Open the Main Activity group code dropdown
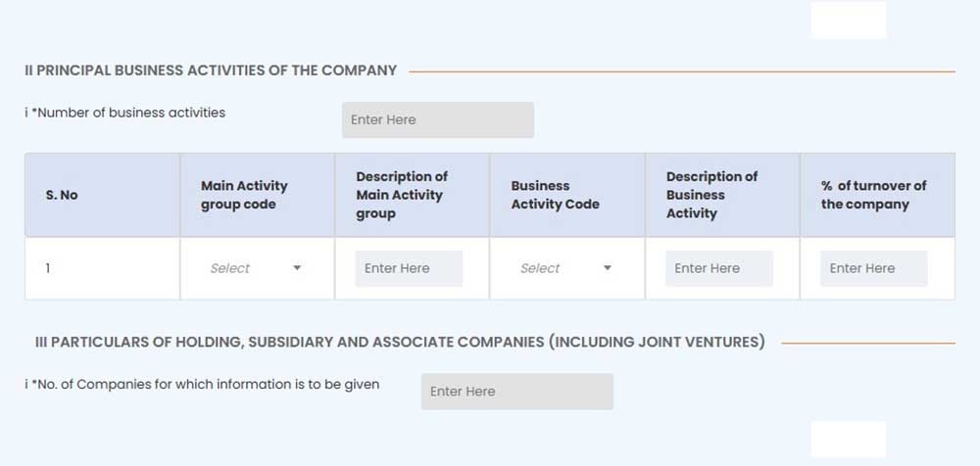 [x=255, y=268]
